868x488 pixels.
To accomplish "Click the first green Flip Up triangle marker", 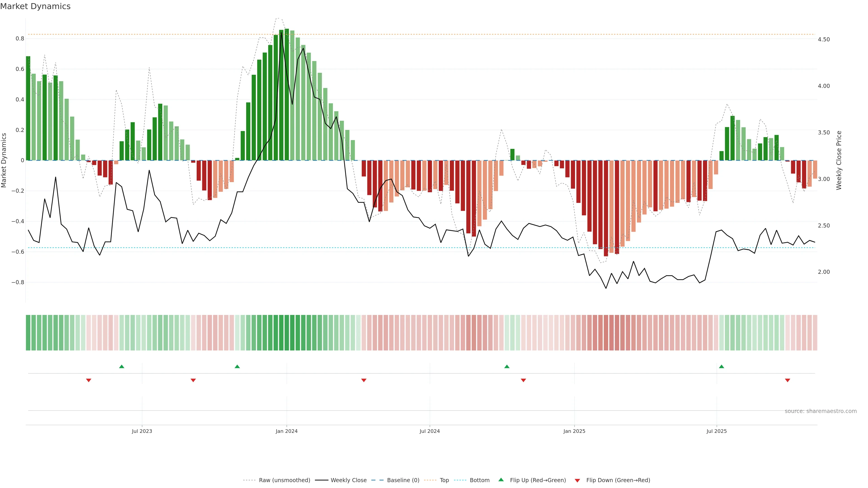I will point(122,366).
